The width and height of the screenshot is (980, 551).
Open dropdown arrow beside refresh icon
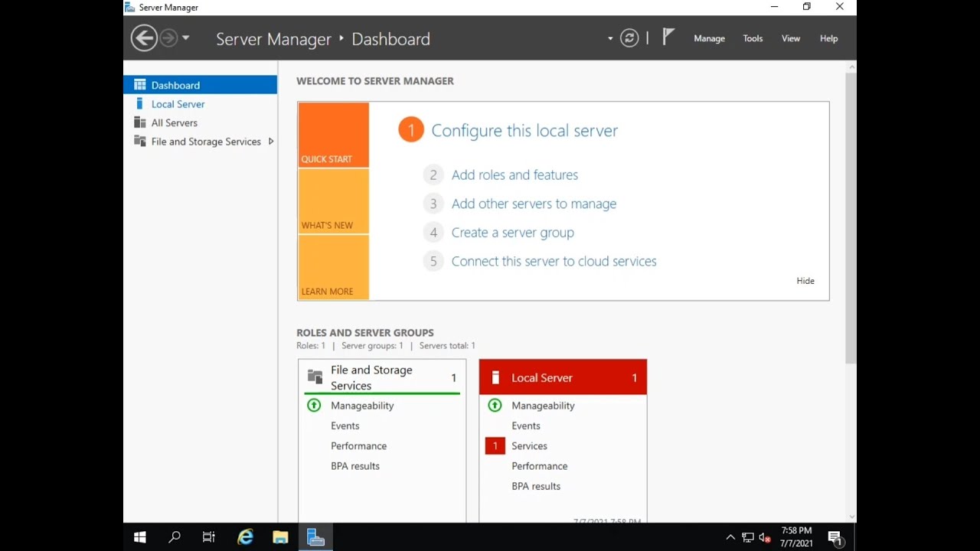coord(610,38)
